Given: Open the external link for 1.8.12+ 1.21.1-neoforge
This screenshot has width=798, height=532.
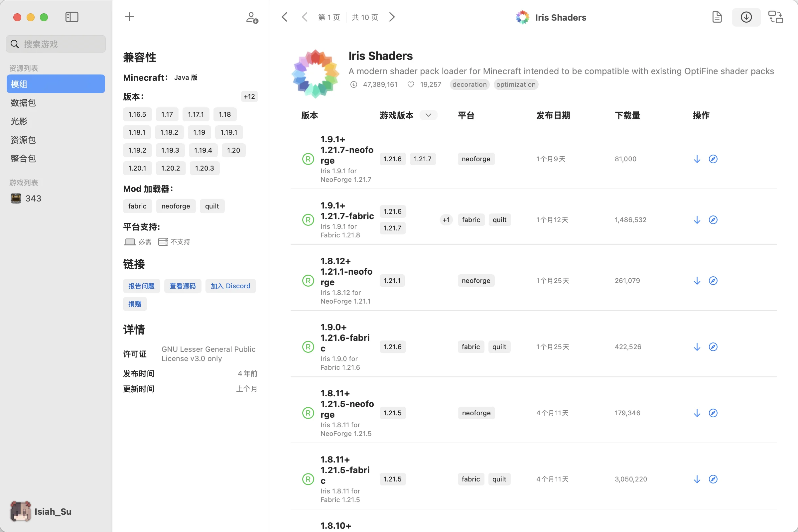Looking at the screenshot, I should [x=713, y=280].
